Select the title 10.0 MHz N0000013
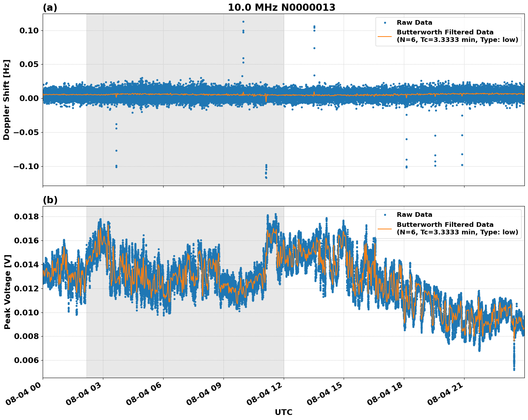The image size is (528, 420). point(282,6)
